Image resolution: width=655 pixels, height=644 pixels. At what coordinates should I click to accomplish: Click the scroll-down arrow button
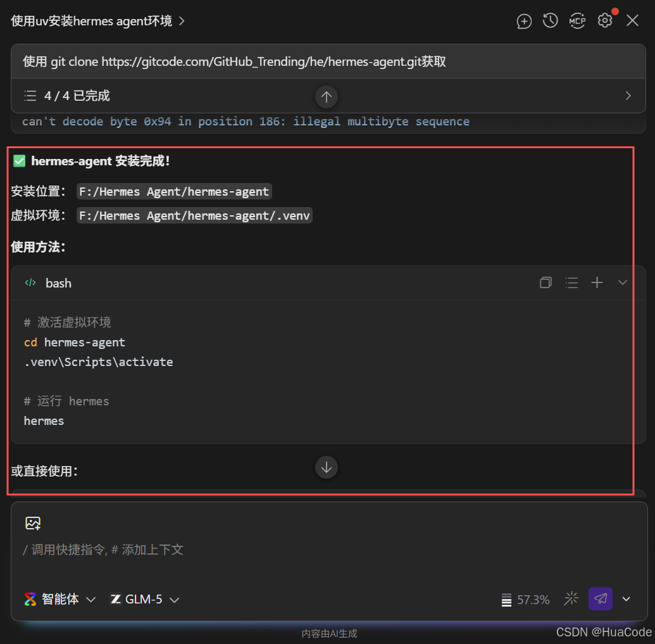(x=327, y=467)
